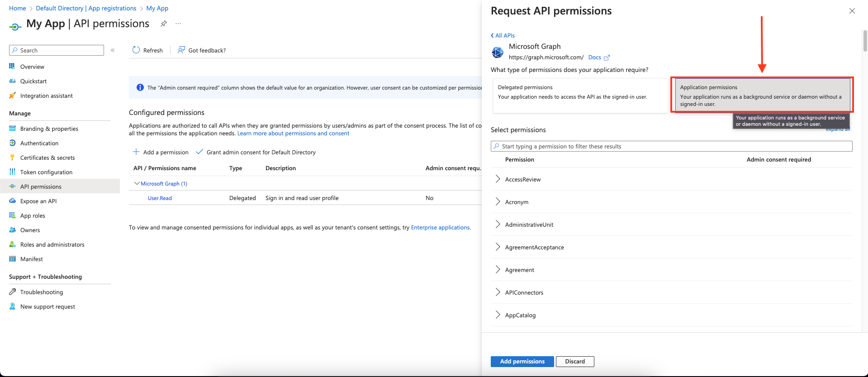868x377 pixels.
Task: Click the Integration assistant rocket icon
Action: pyautogui.click(x=12, y=95)
